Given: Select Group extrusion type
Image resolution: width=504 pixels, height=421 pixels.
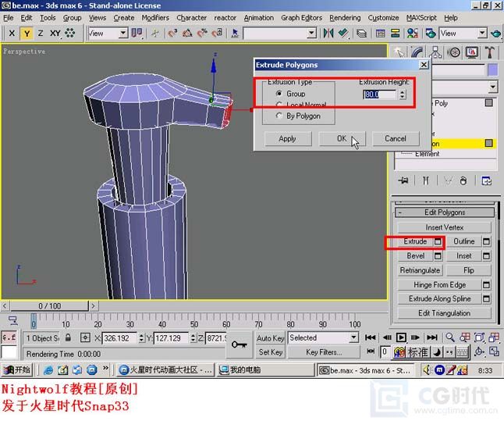Looking at the screenshot, I should click(290, 94).
